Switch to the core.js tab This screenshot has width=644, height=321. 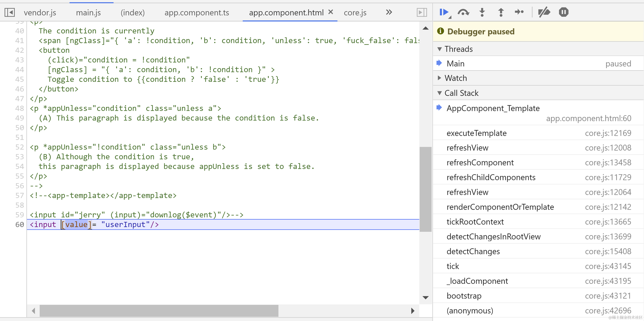click(355, 13)
